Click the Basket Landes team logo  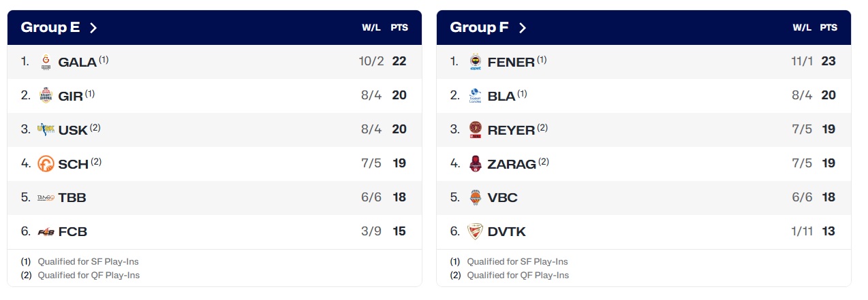tap(476, 95)
